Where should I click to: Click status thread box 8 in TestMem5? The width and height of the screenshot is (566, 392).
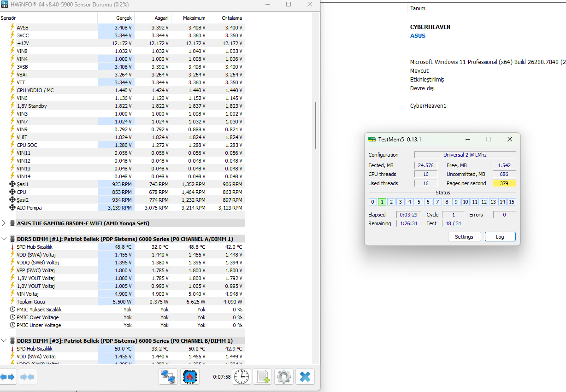tap(447, 202)
